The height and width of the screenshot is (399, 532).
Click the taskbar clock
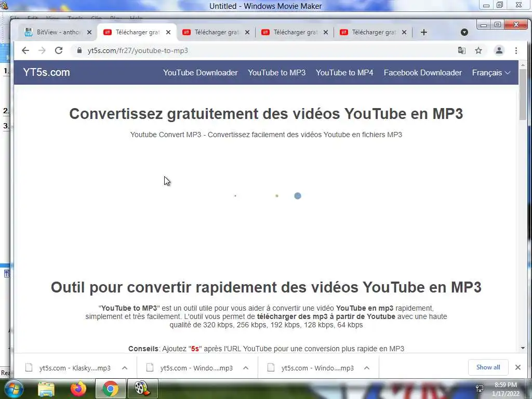pyautogui.click(x=506, y=389)
